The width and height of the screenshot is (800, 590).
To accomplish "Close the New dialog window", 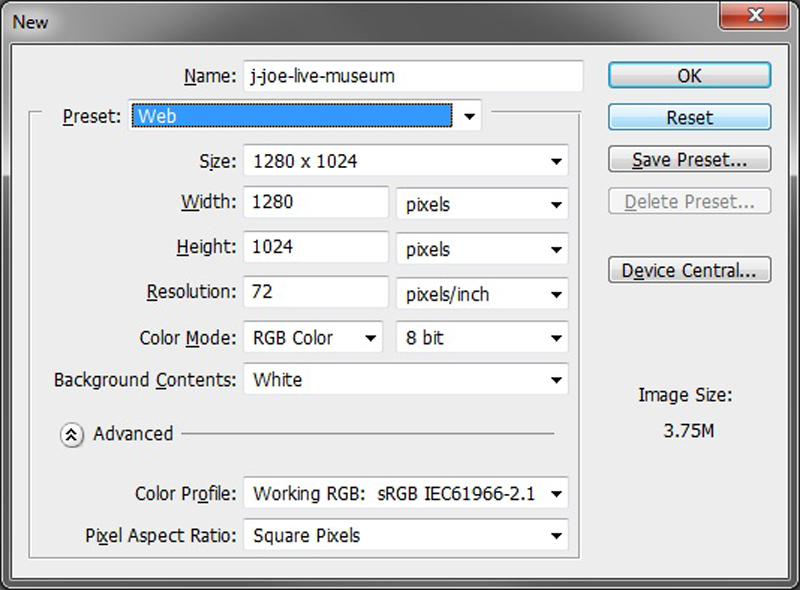I will click(x=755, y=15).
